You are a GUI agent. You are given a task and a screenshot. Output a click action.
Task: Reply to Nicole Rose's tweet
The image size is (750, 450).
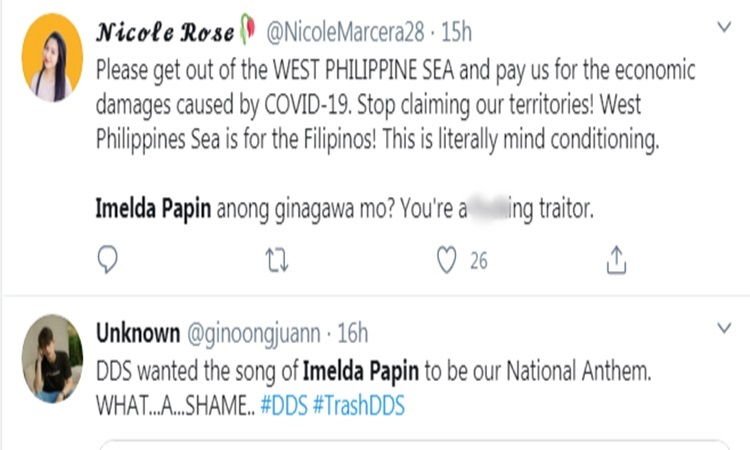coord(109,261)
